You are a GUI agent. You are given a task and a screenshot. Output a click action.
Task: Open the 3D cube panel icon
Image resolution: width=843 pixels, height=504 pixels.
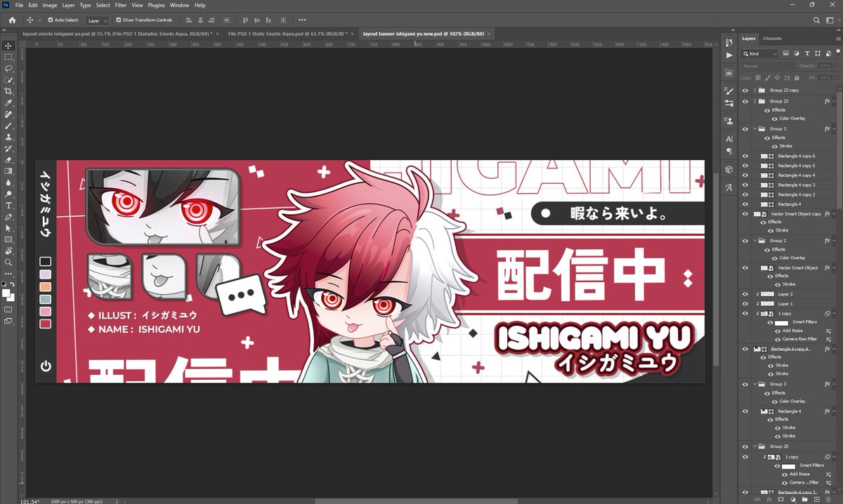tap(728, 169)
